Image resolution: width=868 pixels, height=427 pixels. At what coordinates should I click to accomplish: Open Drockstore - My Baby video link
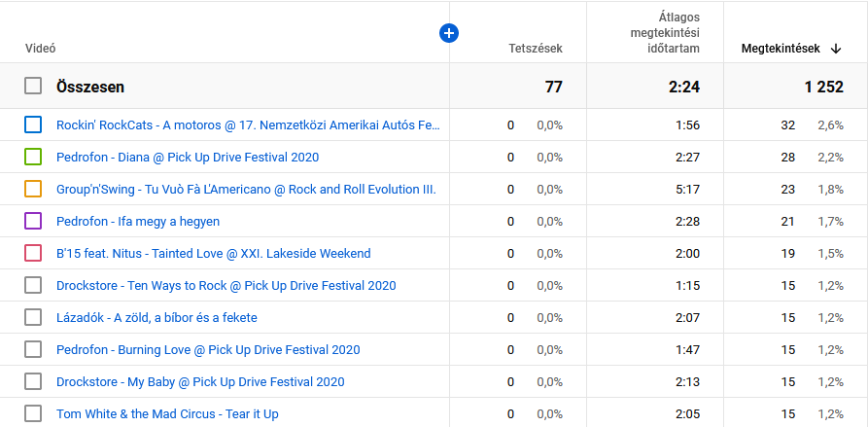[x=200, y=381]
